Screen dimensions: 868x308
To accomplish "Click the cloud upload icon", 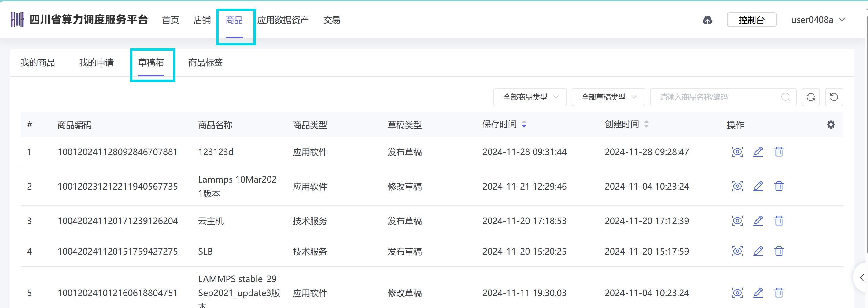I will (x=707, y=20).
